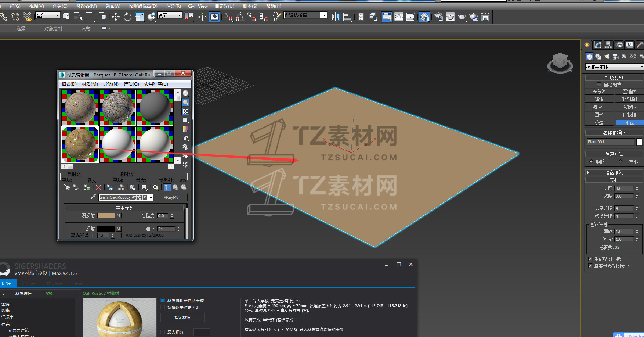Open the Curve Editor from toolbar
The height and width of the screenshot is (337, 644).
coord(399,17)
